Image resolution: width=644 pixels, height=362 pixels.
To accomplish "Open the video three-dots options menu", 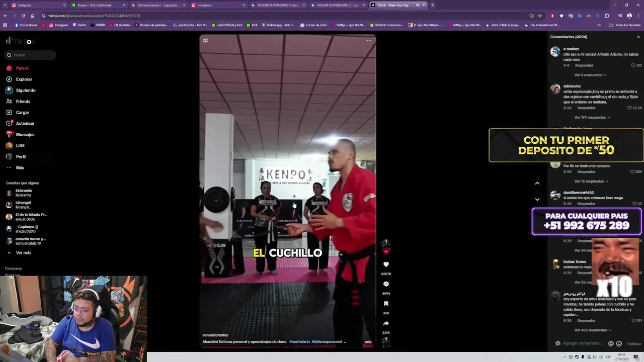I will (369, 41).
